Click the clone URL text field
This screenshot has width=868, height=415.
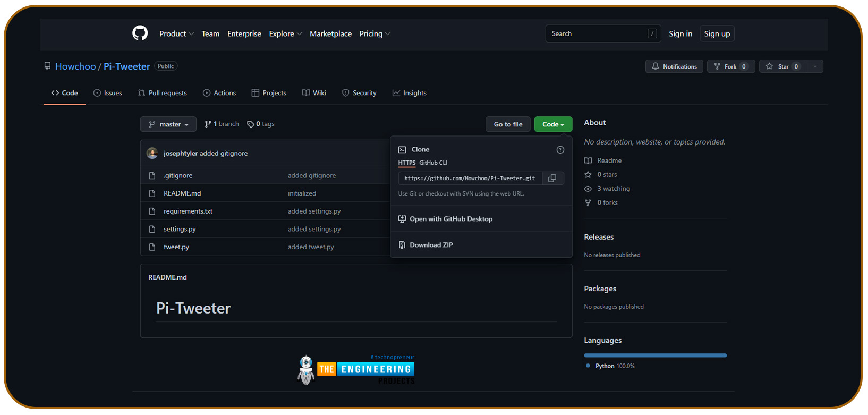pos(470,179)
